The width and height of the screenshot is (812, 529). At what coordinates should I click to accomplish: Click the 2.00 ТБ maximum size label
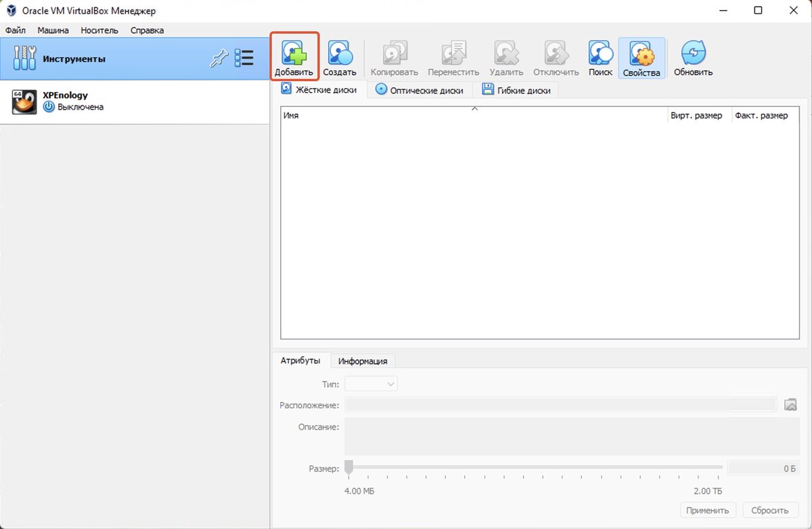click(707, 491)
